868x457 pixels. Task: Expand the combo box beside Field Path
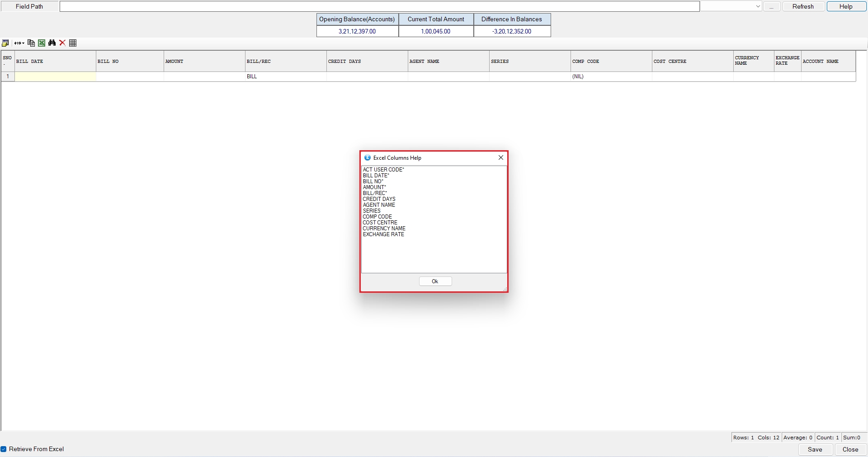pos(758,6)
